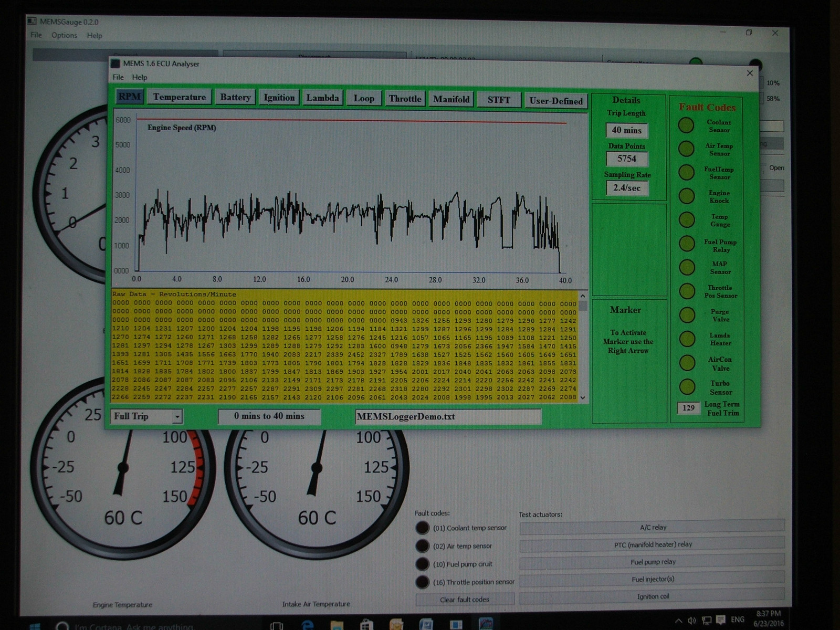The width and height of the screenshot is (840, 630).
Task: Click the FuelTemp Sensor fault indicator
Action: (686, 173)
